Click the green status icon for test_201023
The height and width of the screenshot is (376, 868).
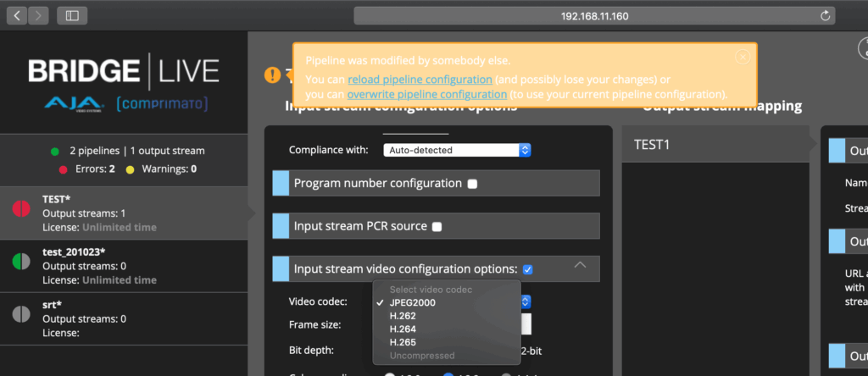pyautogui.click(x=23, y=260)
